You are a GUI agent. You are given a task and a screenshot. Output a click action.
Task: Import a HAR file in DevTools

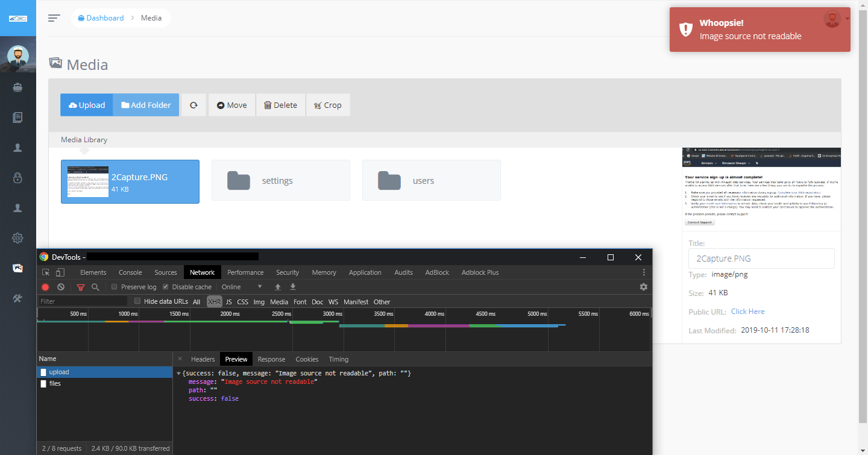point(278,287)
